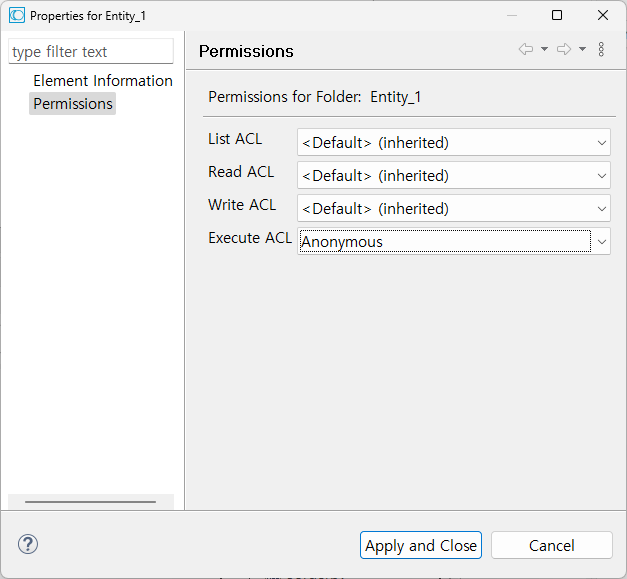This screenshot has width=627, height=579.
Task: Click the Cancel button
Action: click(551, 545)
